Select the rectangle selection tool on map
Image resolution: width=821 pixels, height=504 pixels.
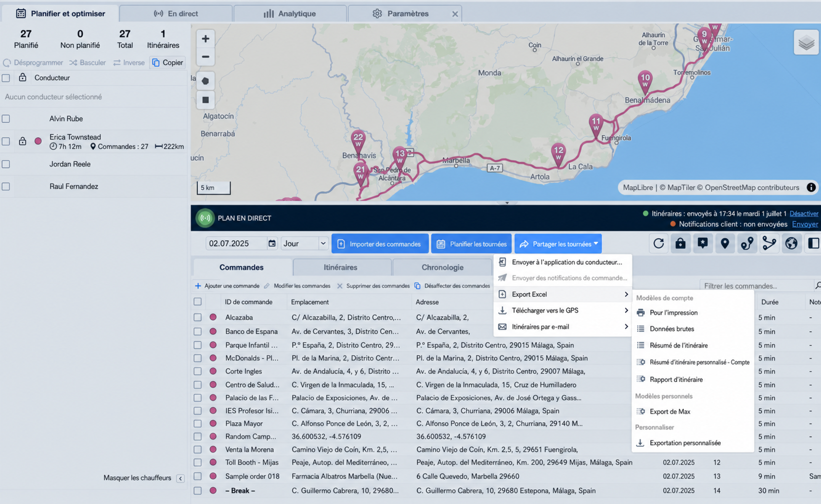205,100
